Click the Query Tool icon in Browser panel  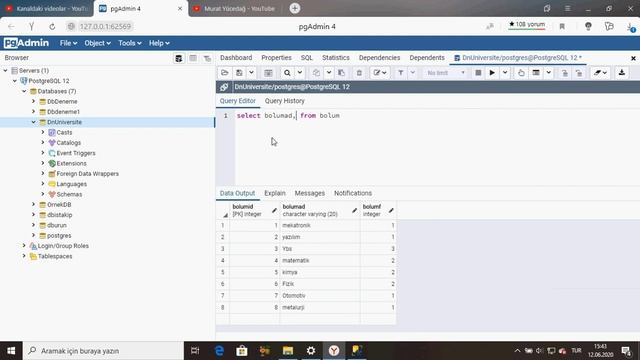(179, 58)
